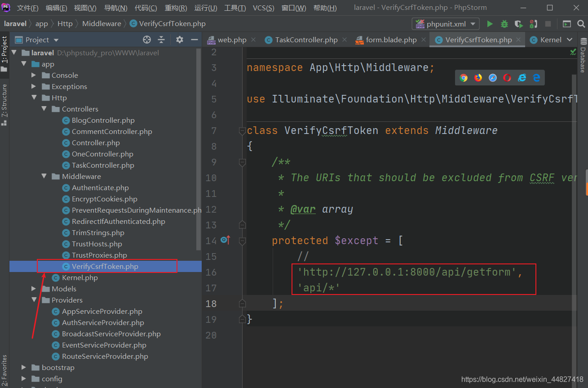Click the locate file crosshair icon
Image resolution: width=588 pixels, height=388 pixels.
146,40
